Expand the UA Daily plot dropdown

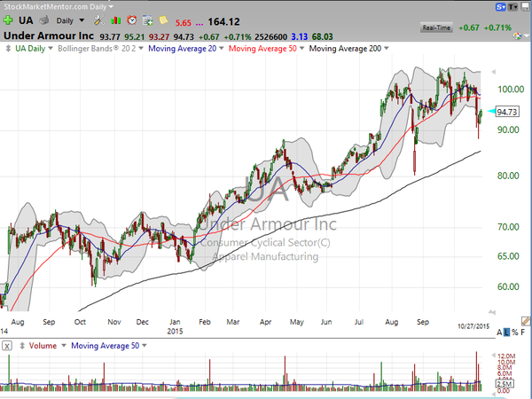pyautogui.click(x=51, y=49)
